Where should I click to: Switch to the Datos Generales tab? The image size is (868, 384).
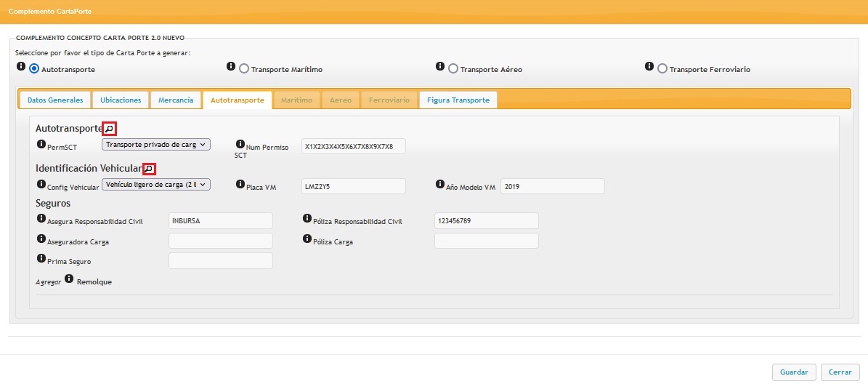55,100
